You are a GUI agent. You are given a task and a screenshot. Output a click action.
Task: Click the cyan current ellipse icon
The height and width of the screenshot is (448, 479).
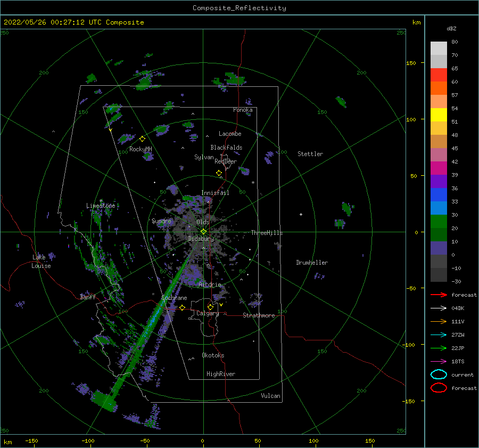[439, 374]
